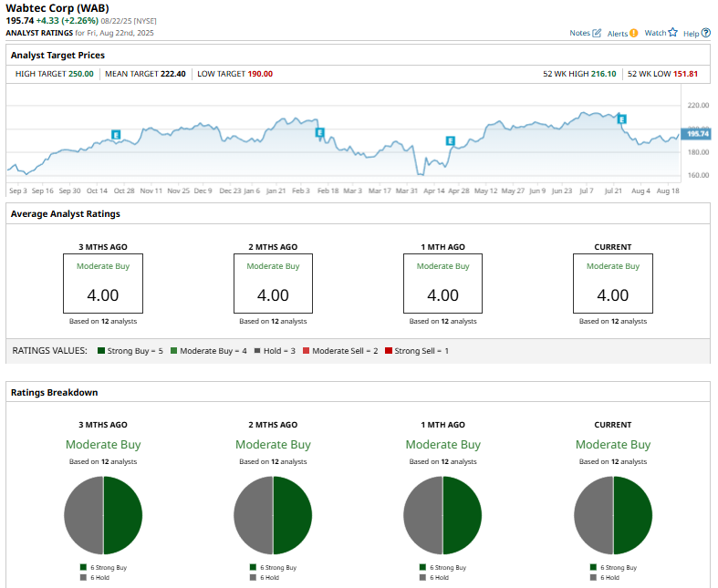The height and width of the screenshot is (588, 718).
Task: Click the Hold legend gray swatch
Action: tap(257, 350)
